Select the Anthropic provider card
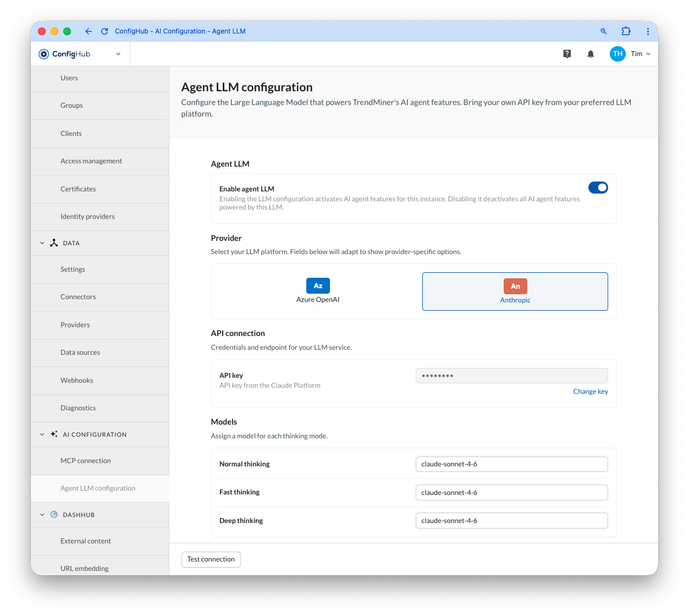 coord(515,291)
